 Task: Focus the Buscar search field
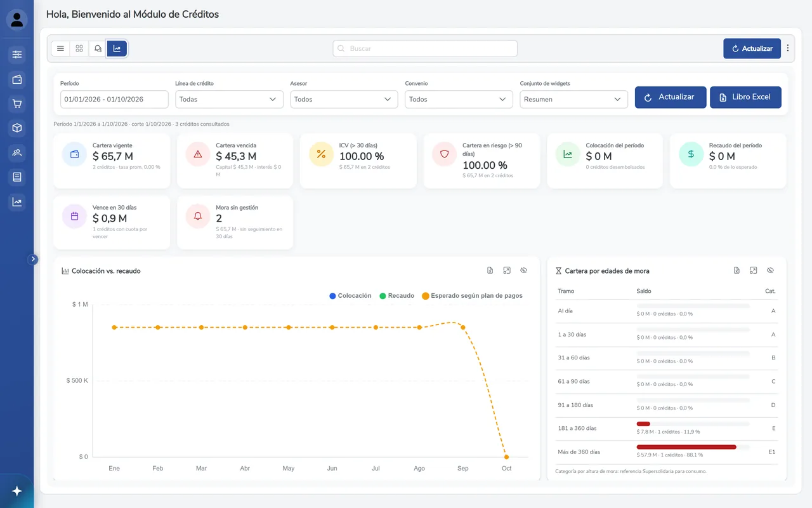click(x=425, y=48)
